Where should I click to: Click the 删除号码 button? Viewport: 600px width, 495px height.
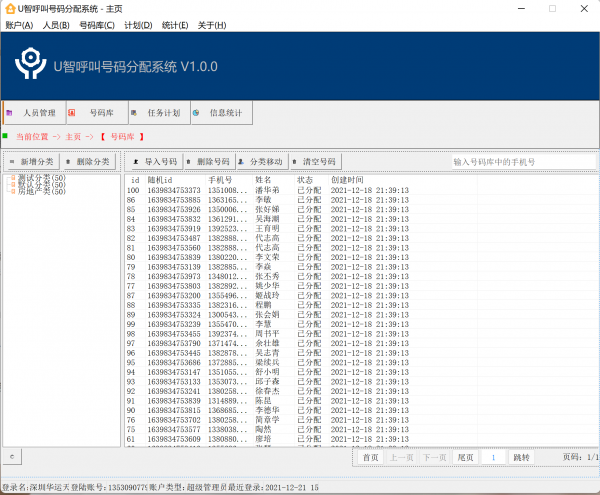208,161
